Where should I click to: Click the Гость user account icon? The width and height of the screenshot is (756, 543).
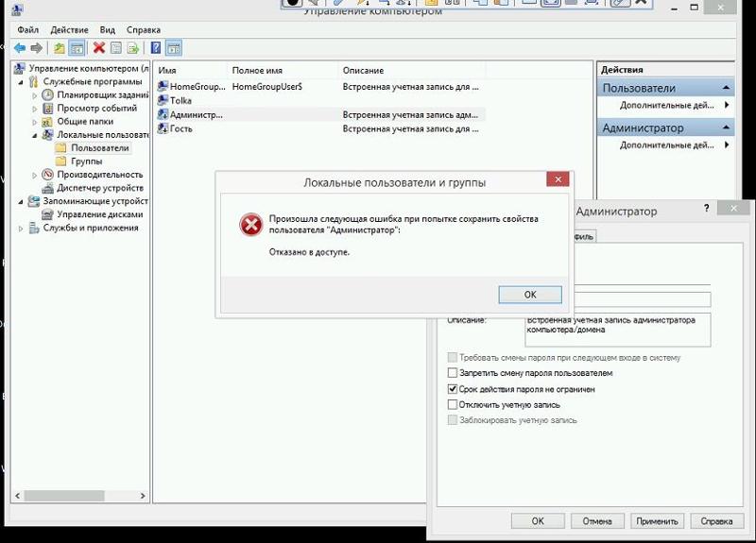pyautogui.click(x=163, y=128)
